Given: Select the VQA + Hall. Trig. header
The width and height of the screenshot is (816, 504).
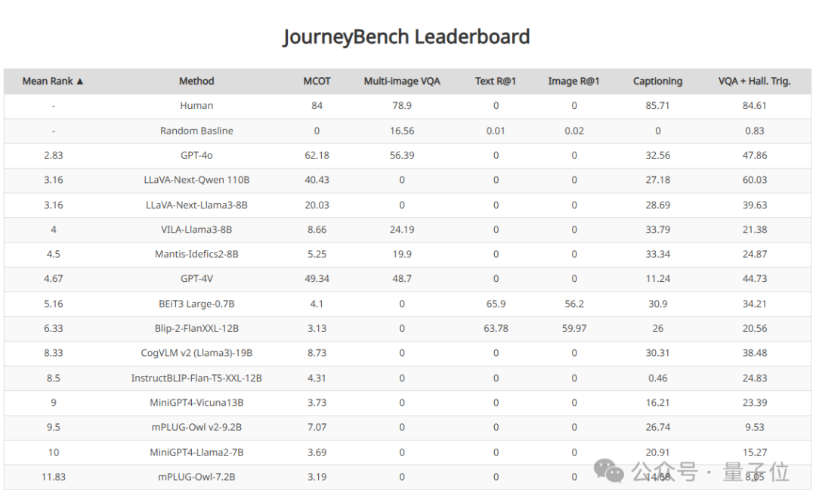Looking at the screenshot, I should point(754,81).
